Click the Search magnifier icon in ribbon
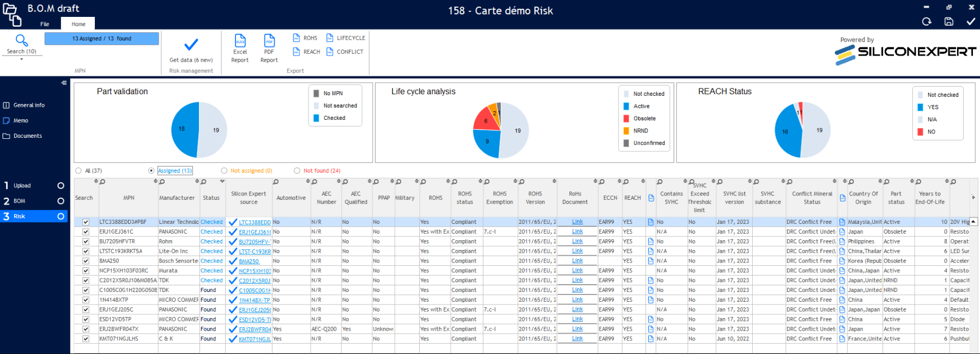This screenshot has height=354, width=980. 22,40
